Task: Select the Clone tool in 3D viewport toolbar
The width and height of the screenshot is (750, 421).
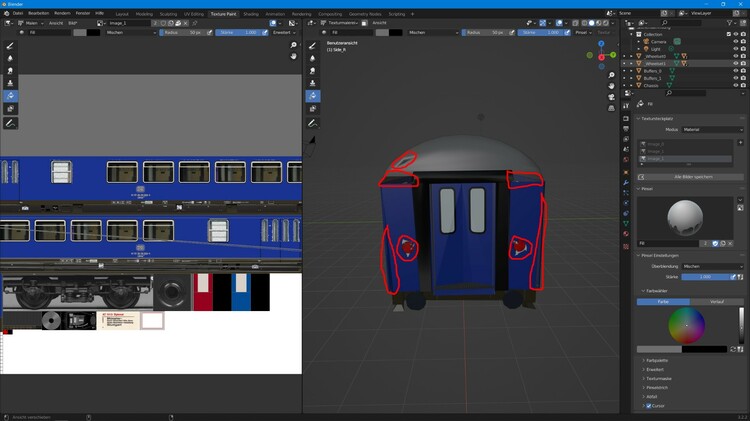Action: [312, 84]
